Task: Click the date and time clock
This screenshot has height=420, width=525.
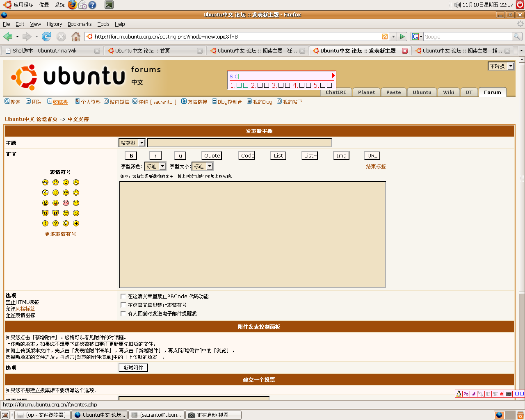Action: [488, 5]
